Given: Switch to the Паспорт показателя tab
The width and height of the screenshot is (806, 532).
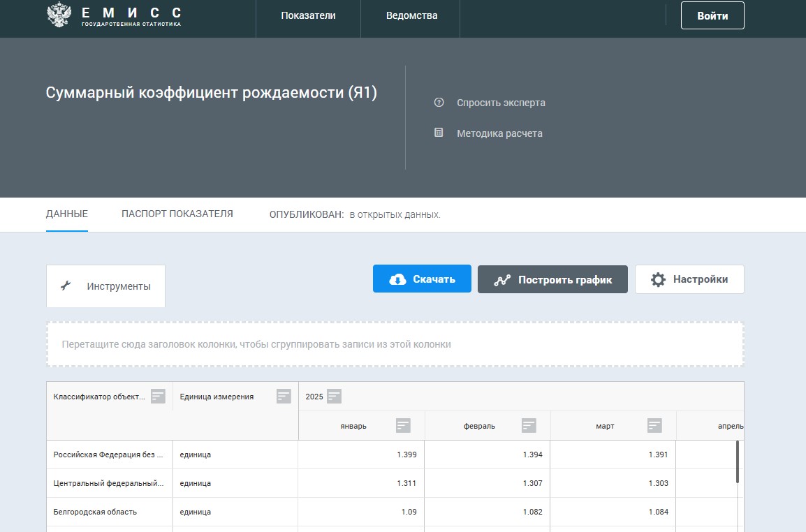Looking at the screenshot, I should point(177,214).
